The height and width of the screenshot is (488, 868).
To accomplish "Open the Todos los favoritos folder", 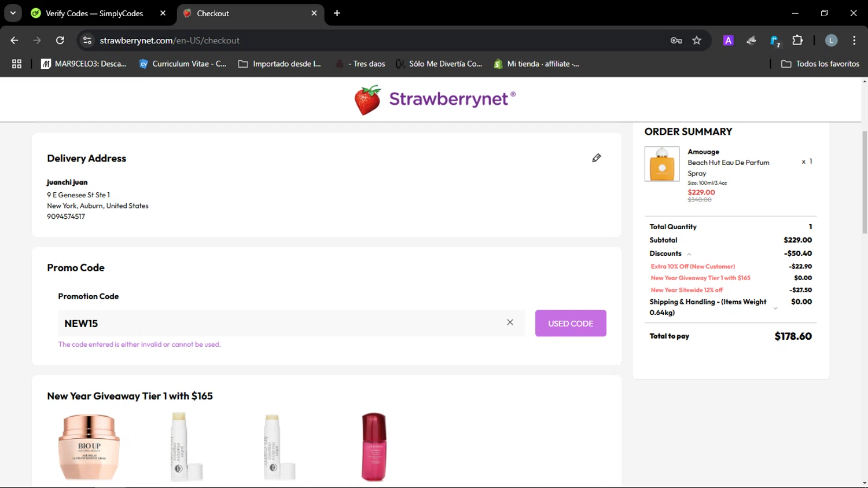I will 820,64.
